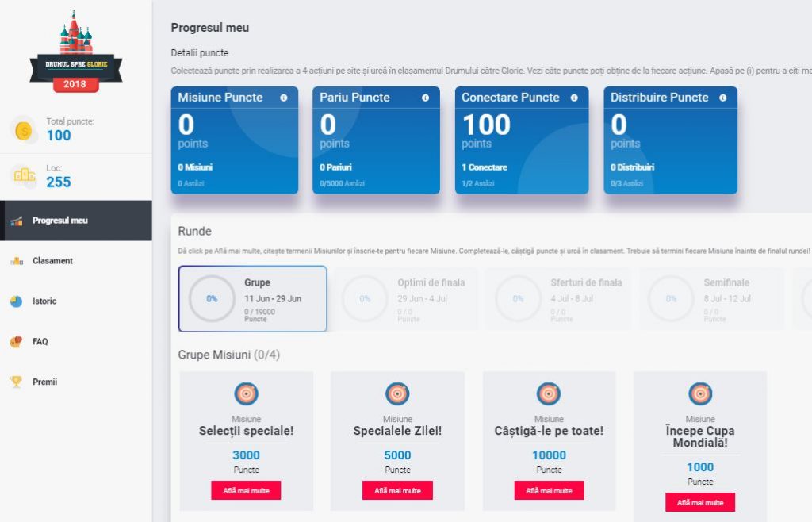The height and width of the screenshot is (522, 812).
Task: Click the Total puncte value 100
Action: (x=59, y=136)
